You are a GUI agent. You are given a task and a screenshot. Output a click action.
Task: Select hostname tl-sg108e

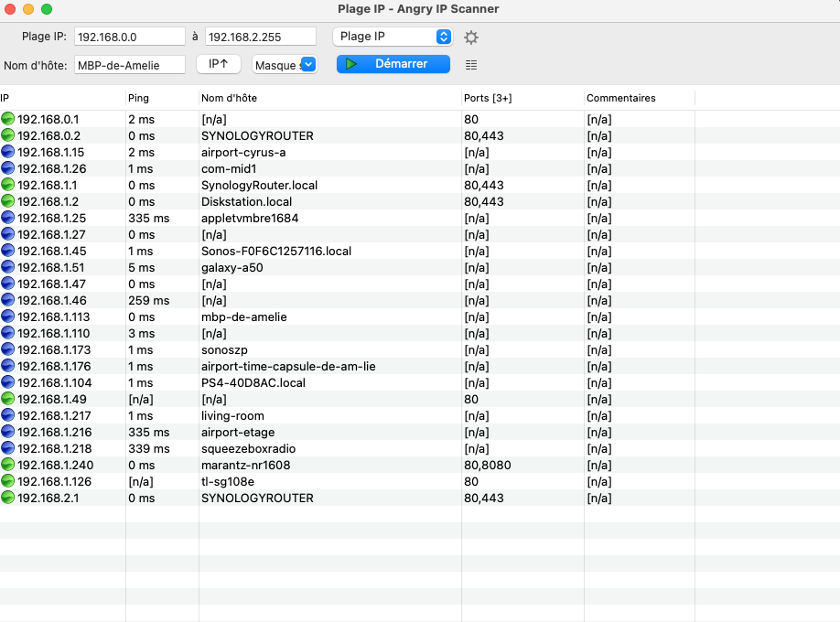click(x=228, y=482)
